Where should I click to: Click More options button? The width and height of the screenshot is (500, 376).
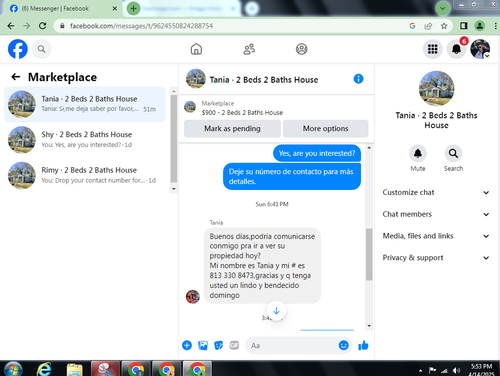[325, 129]
